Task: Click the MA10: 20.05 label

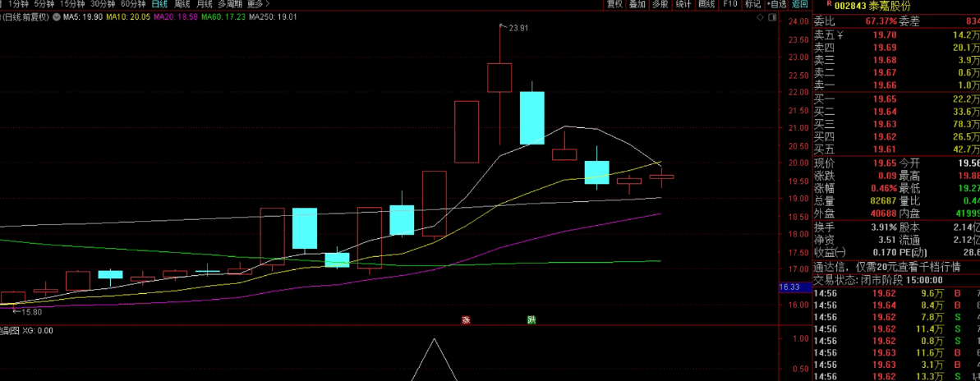Action: click(128, 17)
